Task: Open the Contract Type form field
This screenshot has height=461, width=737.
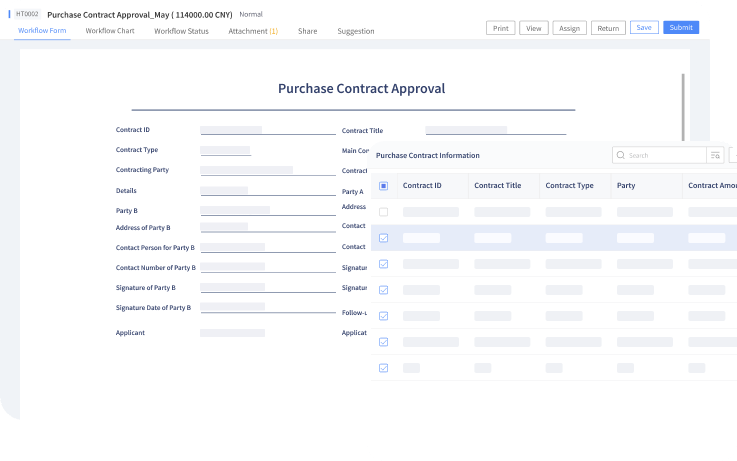Action: tap(226, 150)
